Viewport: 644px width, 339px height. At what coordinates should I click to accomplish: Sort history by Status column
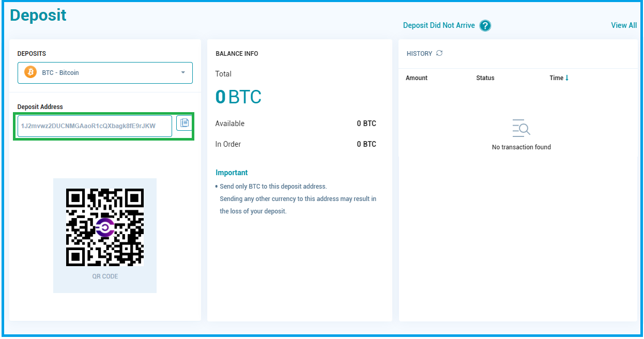coord(485,78)
